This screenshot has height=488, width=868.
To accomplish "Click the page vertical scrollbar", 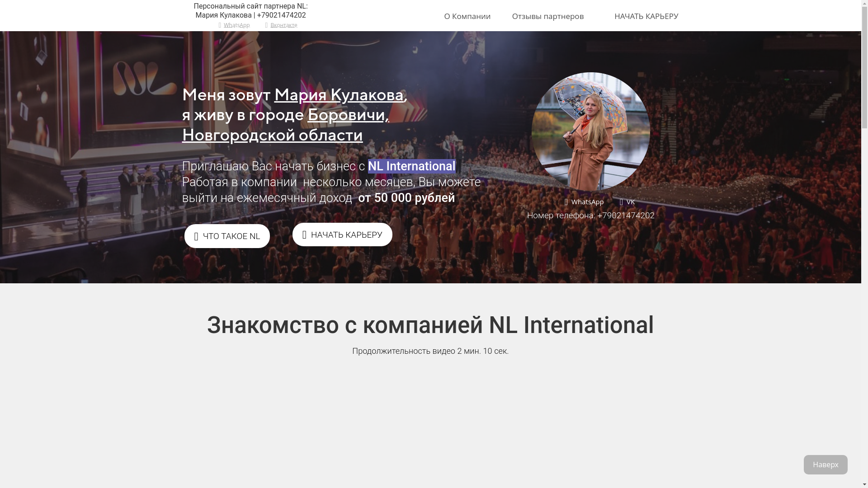I will [x=864, y=244].
